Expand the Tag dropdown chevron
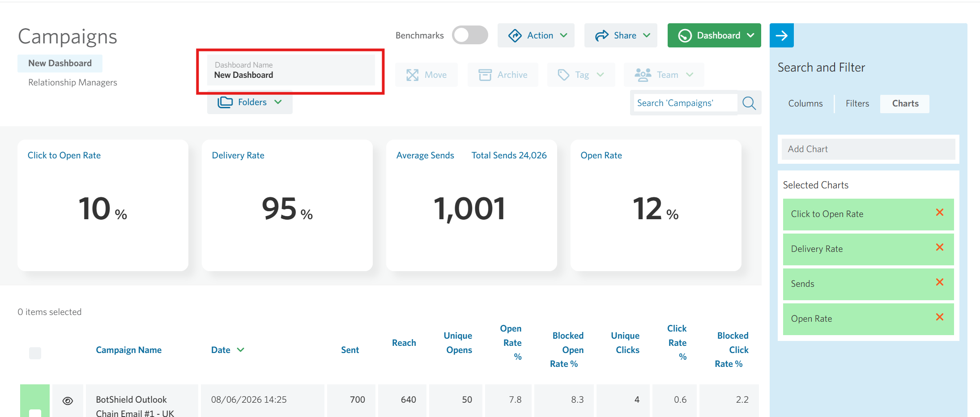 601,75
